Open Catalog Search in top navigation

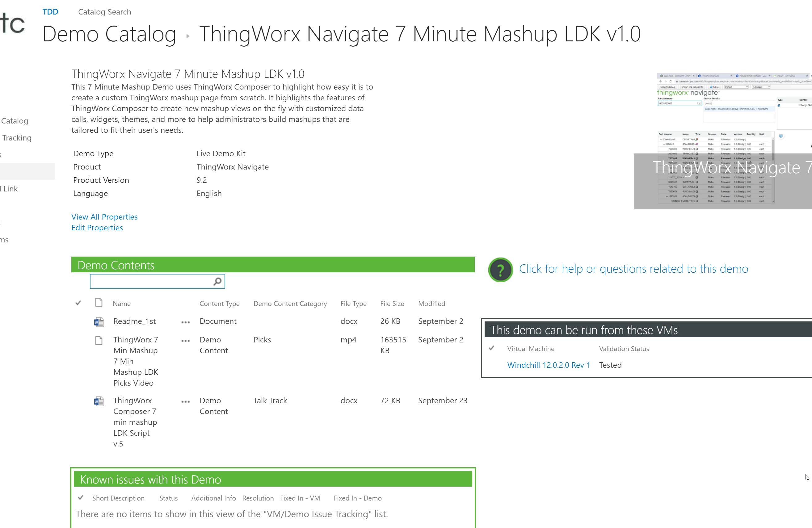104,12
